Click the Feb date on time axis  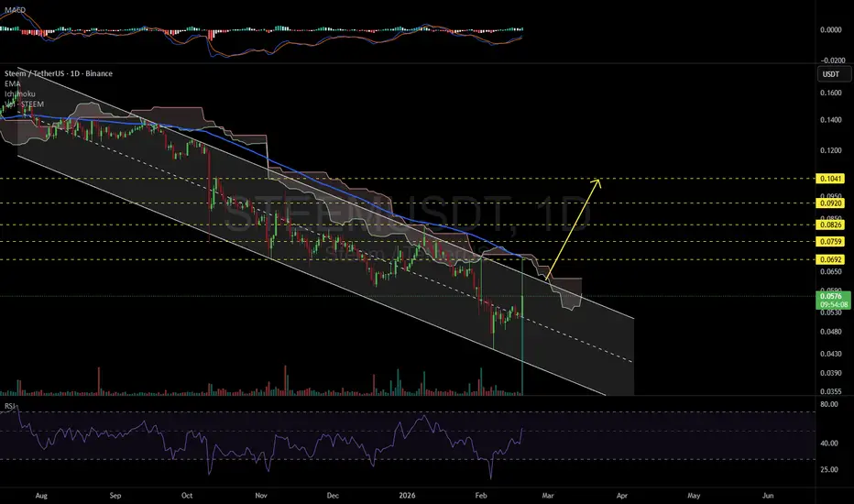pyautogui.click(x=480, y=496)
